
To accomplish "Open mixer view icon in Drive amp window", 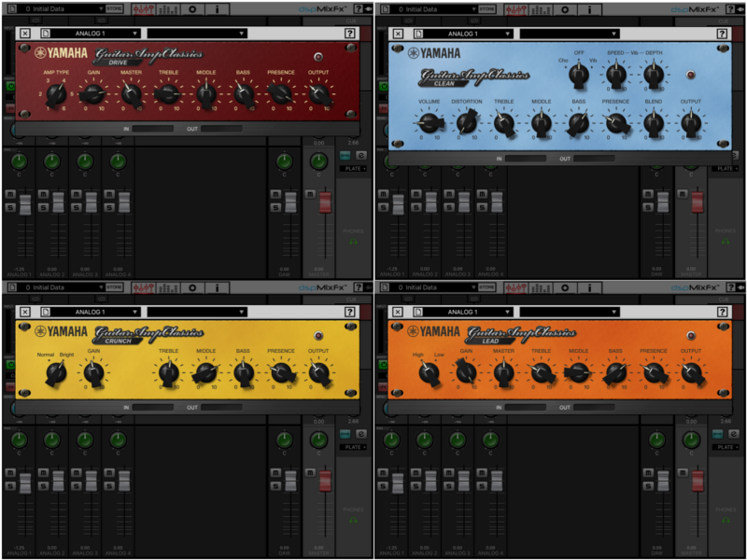I will (143, 9).
